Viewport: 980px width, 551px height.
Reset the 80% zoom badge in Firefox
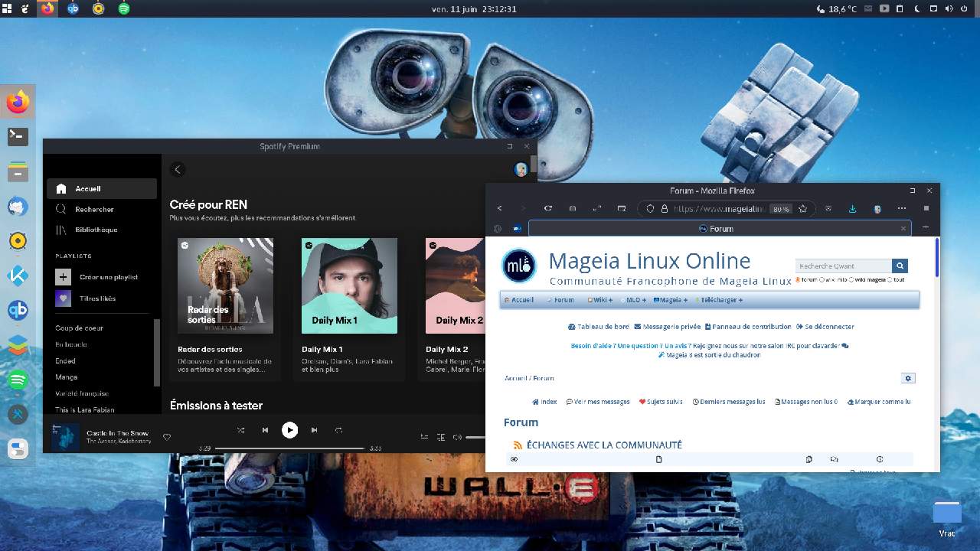780,209
